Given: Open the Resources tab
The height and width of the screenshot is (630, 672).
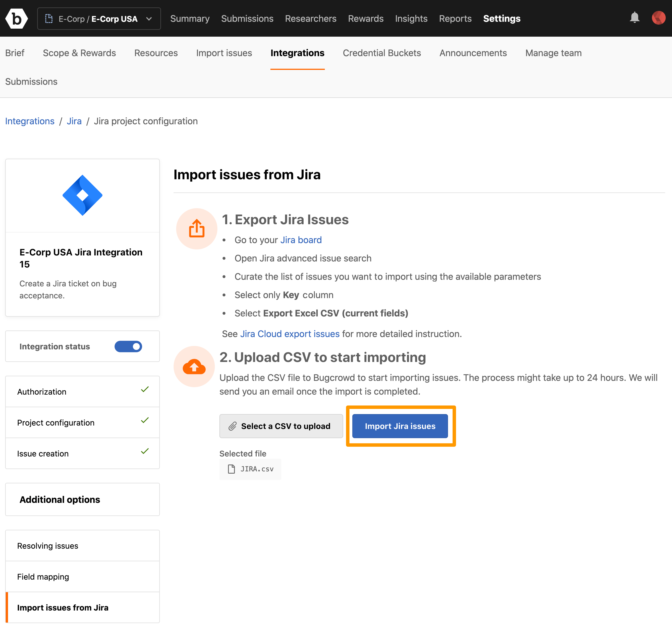Looking at the screenshot, I should [156, 53].
